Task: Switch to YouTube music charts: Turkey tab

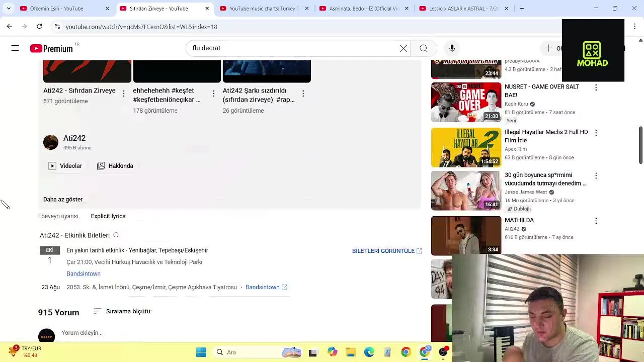Action: click(264, 9)
